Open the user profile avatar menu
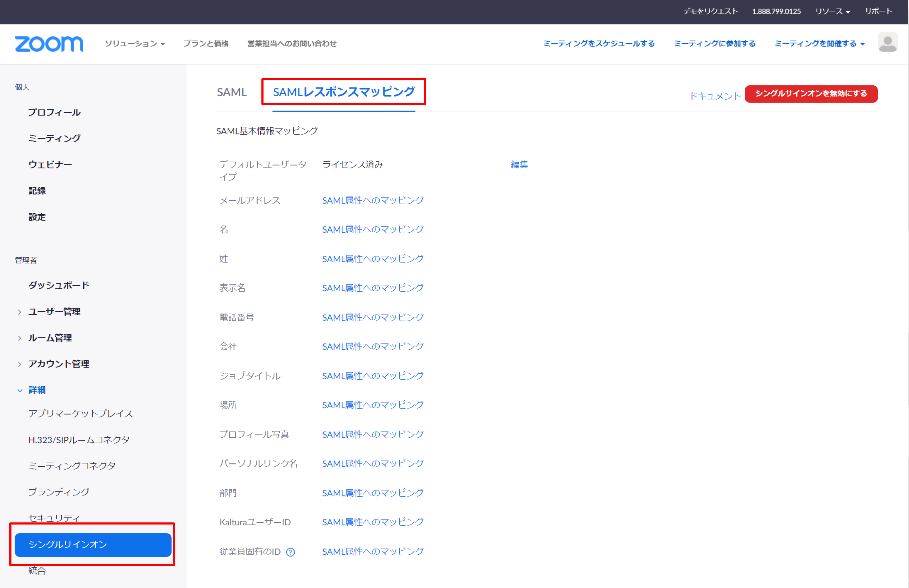The image size is (909, 588). (887, 42)
